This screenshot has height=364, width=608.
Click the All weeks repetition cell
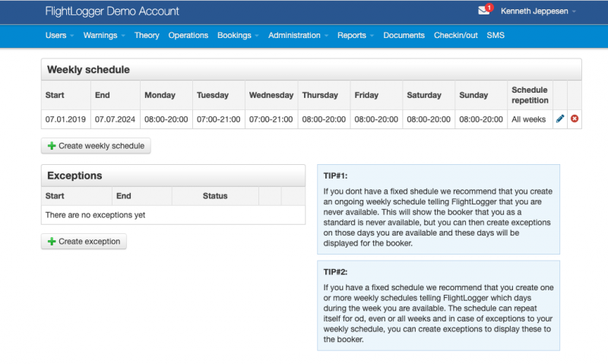pyautogui.click(x=530, y=119)
